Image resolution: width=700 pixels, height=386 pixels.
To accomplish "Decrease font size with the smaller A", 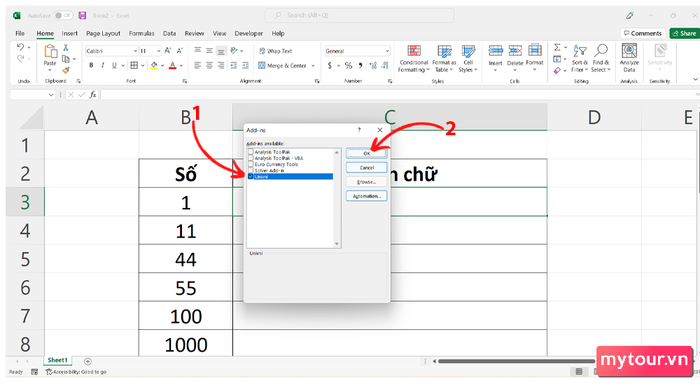I will [179, 51].
